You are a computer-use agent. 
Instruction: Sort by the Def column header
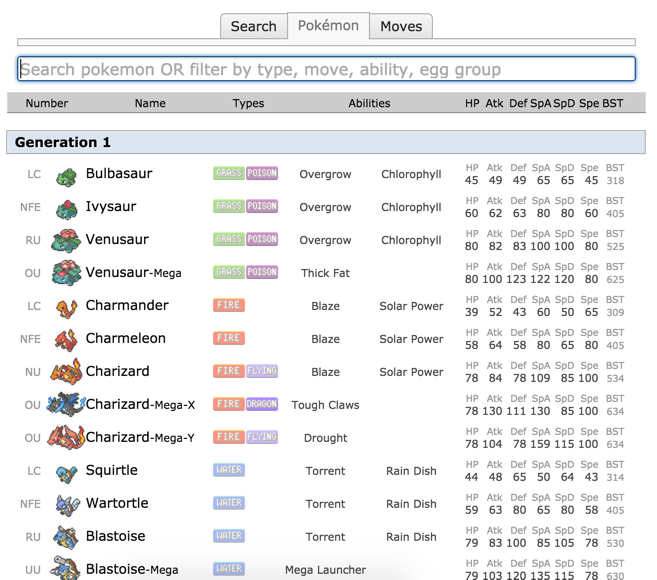pyautogui.click(x=518, y=103)
